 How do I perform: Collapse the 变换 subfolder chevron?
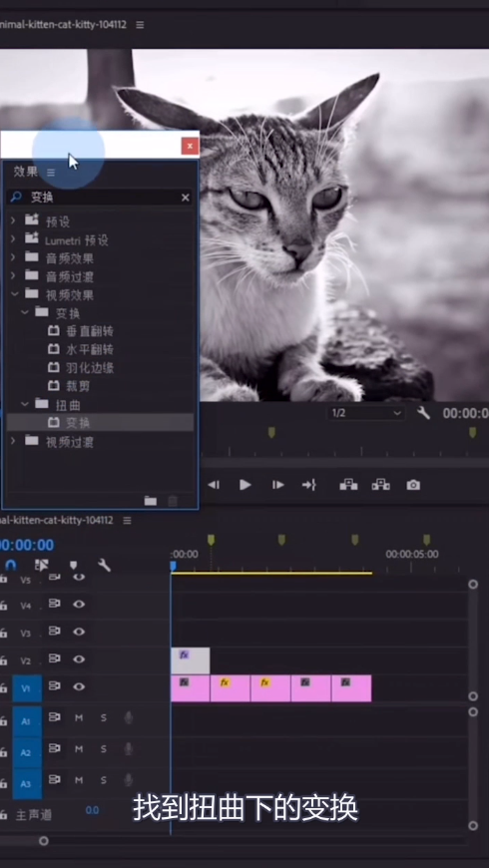24,312
